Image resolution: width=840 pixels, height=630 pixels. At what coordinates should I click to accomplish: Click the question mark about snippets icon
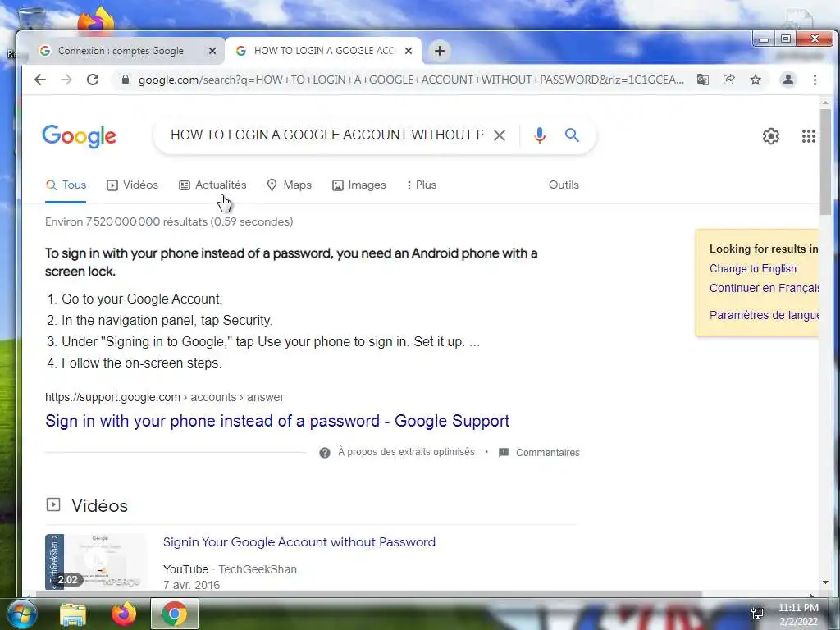[x=325, y=453]
